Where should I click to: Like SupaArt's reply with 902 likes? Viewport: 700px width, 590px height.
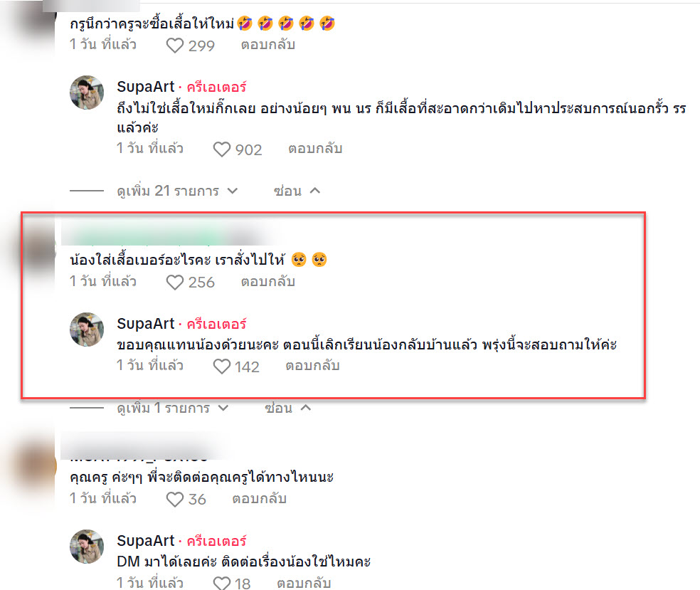221,149
